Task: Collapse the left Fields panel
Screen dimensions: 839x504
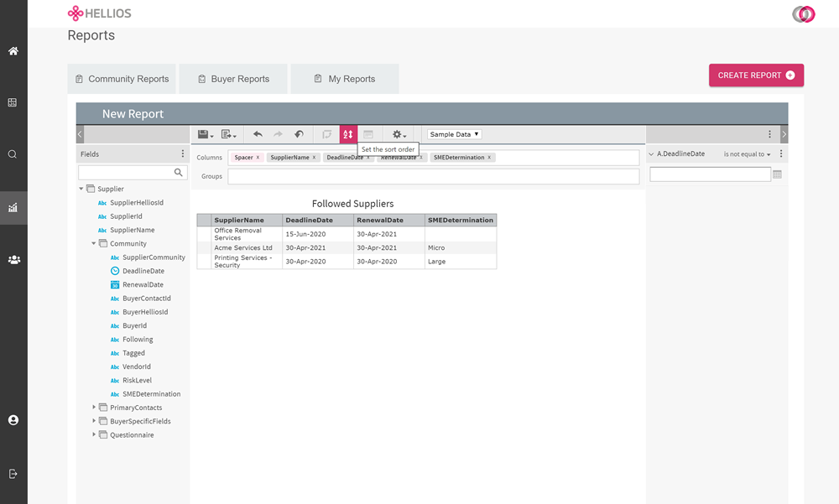Action: 81,134
